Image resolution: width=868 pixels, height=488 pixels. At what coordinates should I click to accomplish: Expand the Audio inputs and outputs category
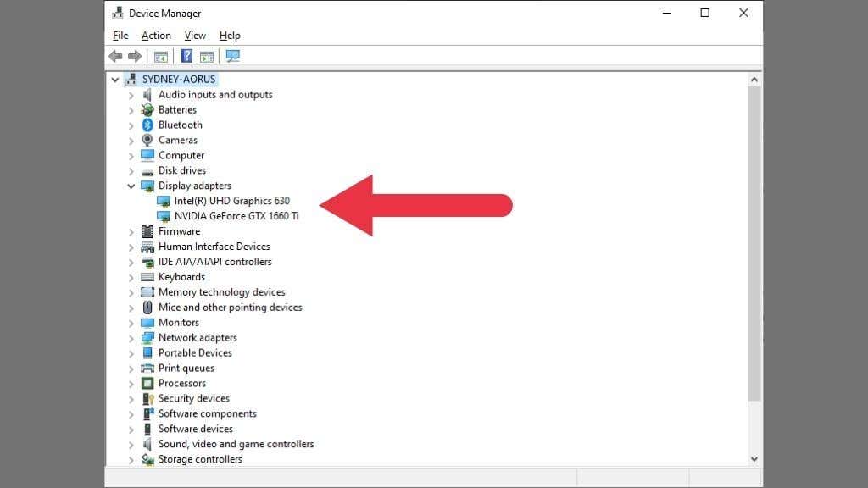[131, 95]
